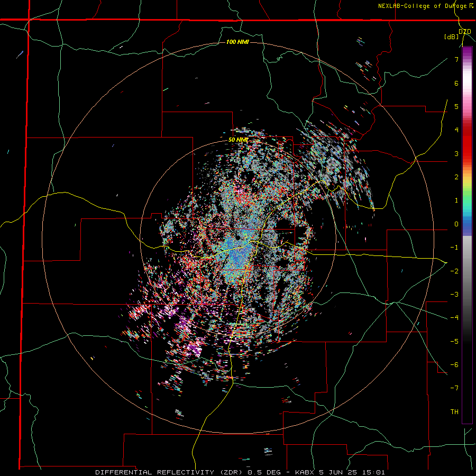Click the -2 tick value on dB scale
The width and height of the screenshot is (476, 476).
pyautogui.click(x=454, y=271)
